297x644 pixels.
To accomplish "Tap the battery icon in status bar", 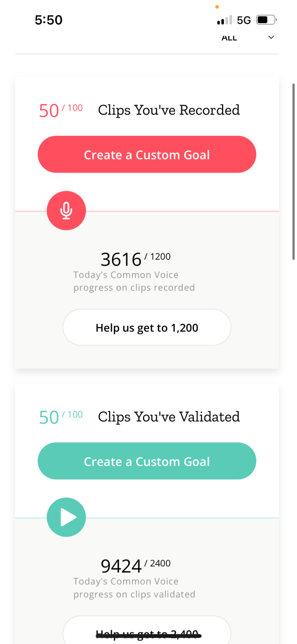I will point(266,20).
